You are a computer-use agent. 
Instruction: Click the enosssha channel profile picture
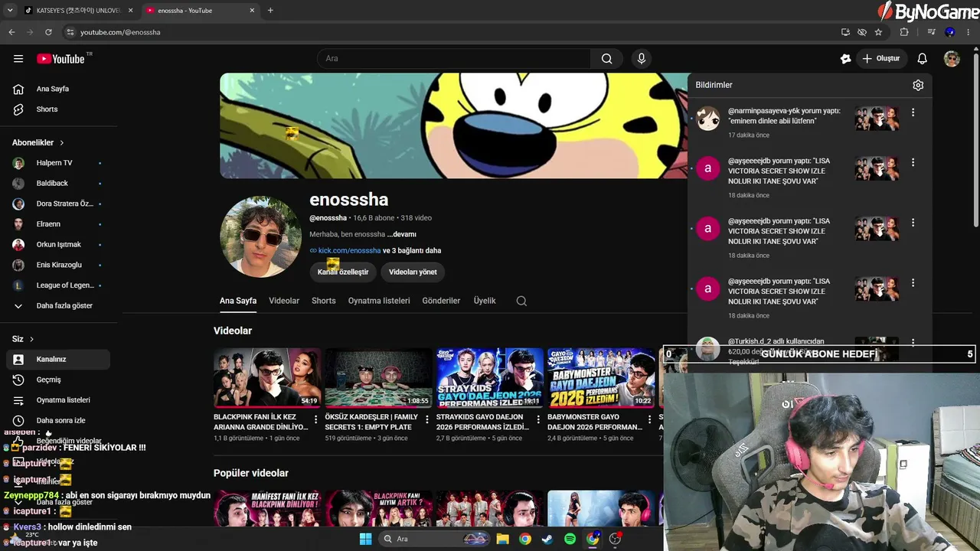pyautogui.click(x=260, y=237)
